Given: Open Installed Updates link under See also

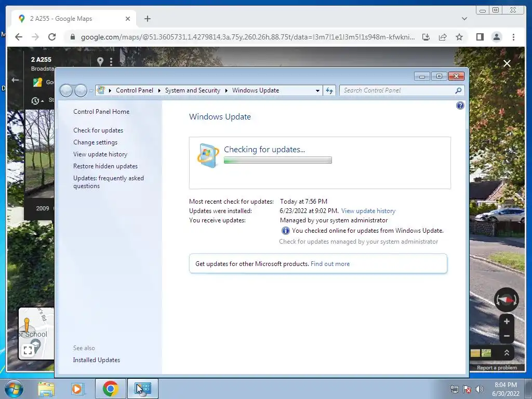Looking at the screenshot, I should [x=96, y=360].
